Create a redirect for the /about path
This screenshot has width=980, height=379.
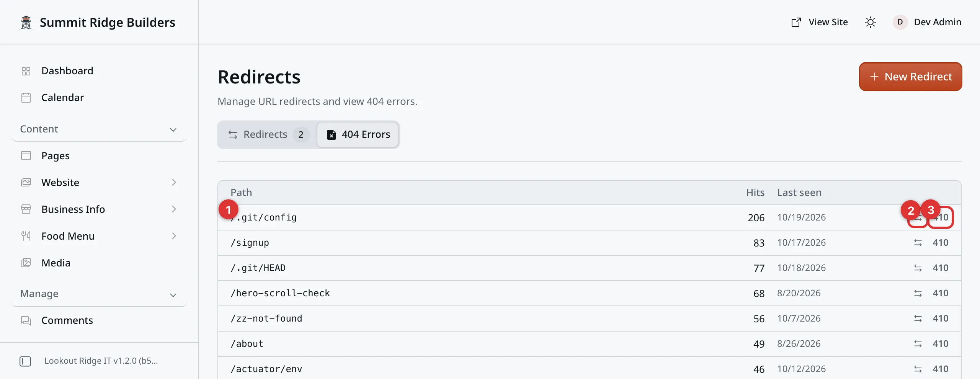coord(918,344)
